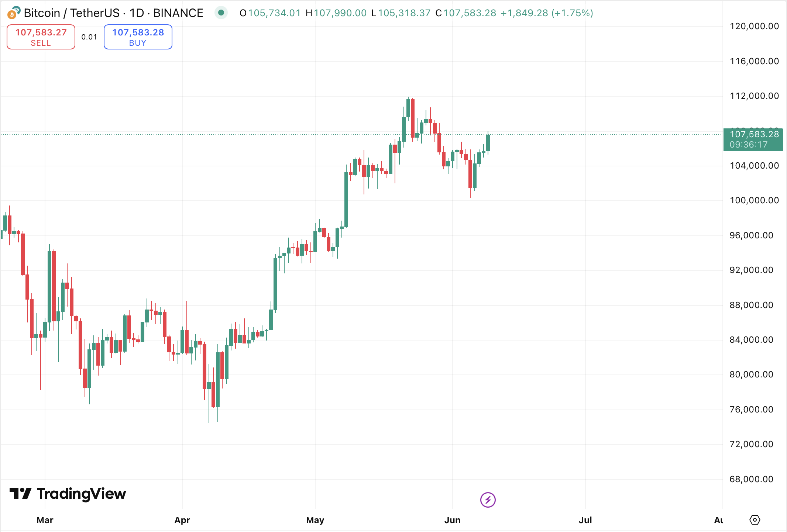
Task: Click the 0.01 spread value
Action: 89,37
